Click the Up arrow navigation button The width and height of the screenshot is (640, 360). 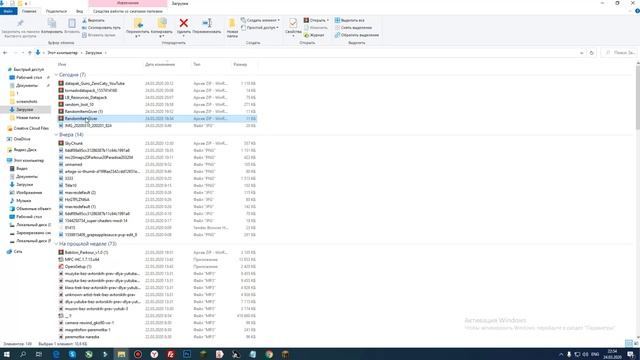tap(29, 53)
